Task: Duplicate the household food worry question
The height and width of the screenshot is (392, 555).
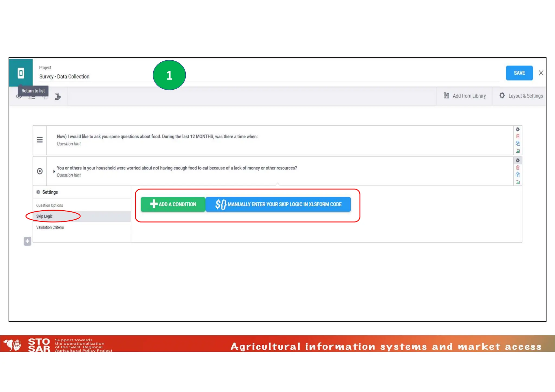Action: pos(518,175)
